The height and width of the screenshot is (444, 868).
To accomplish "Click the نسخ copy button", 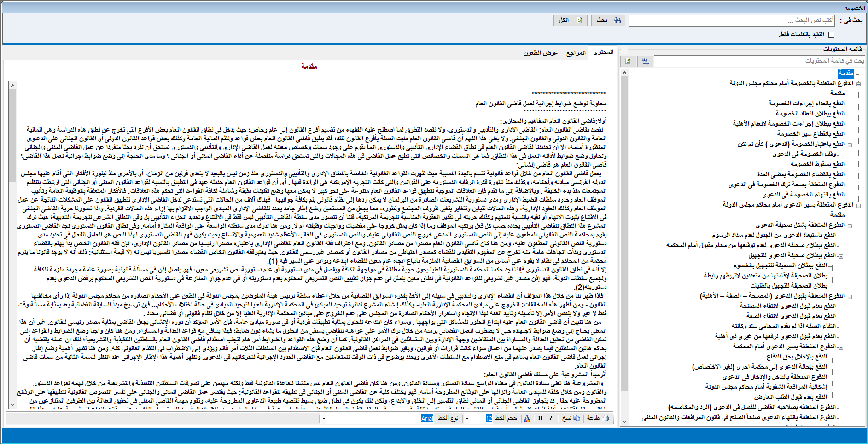I will pyautogui.click(x=571, y=418).
